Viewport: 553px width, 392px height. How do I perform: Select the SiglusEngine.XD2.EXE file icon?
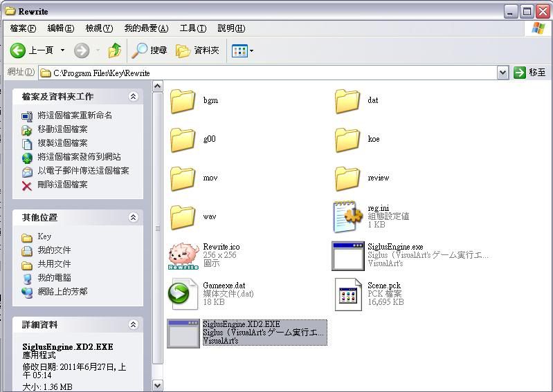coord(183,333)
